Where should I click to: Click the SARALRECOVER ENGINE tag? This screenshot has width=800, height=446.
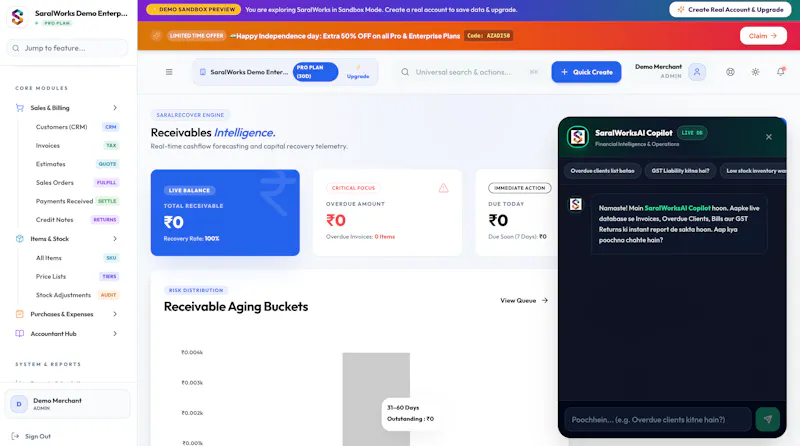190,115
